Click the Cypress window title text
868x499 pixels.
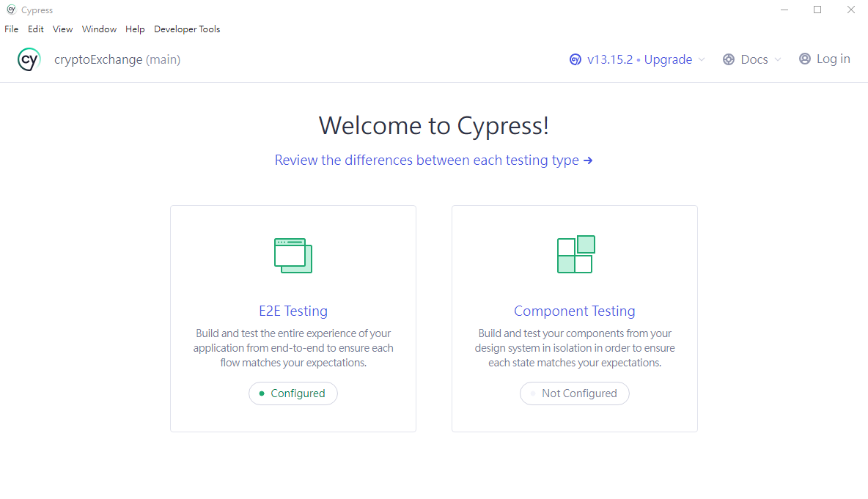(37, 10)
